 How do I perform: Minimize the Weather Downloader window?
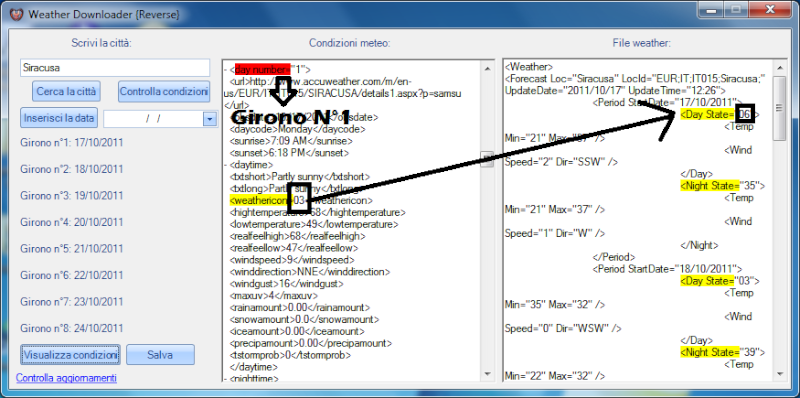[711, 9]
